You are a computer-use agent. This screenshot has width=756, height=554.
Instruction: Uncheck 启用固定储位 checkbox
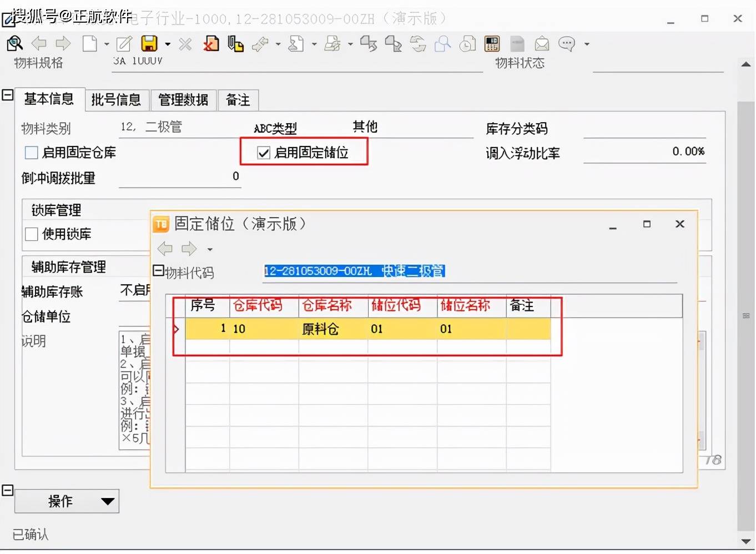tap(263, 153)
